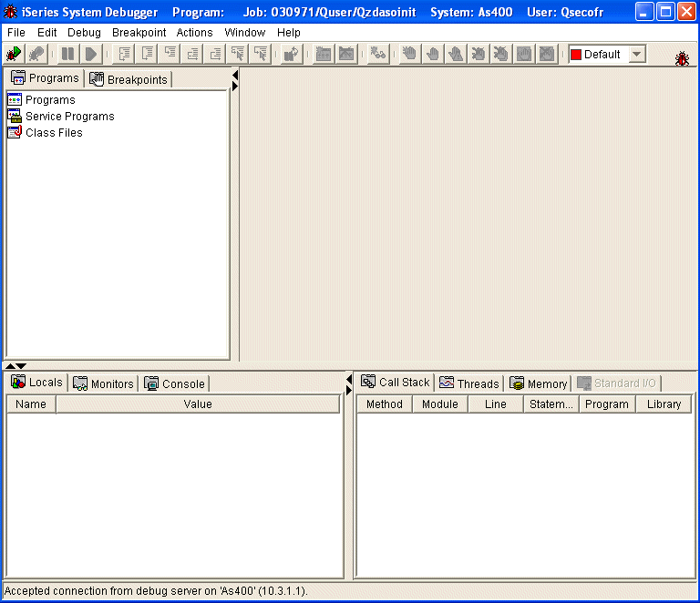Click the swap arrow toolbar icon

[292, 55]
